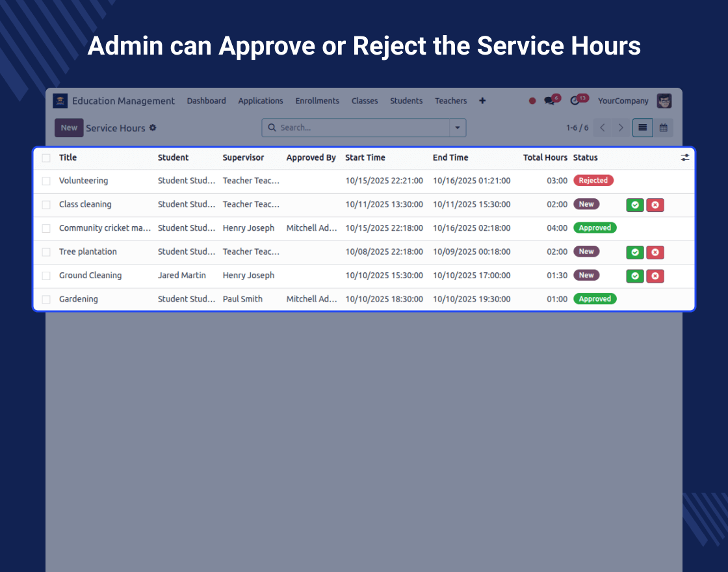
Task: Open the optional columns adjust icon
Action: click(685, 158)
